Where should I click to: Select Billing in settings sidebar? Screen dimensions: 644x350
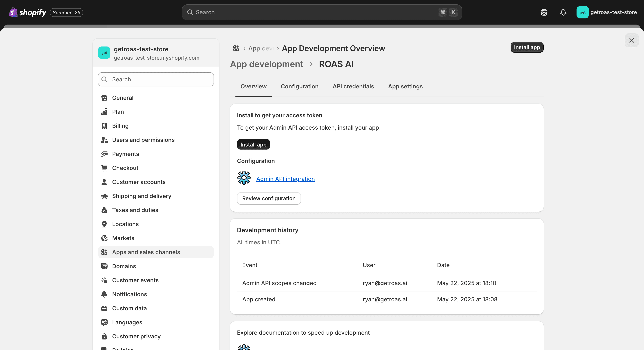tap(156, 126)
